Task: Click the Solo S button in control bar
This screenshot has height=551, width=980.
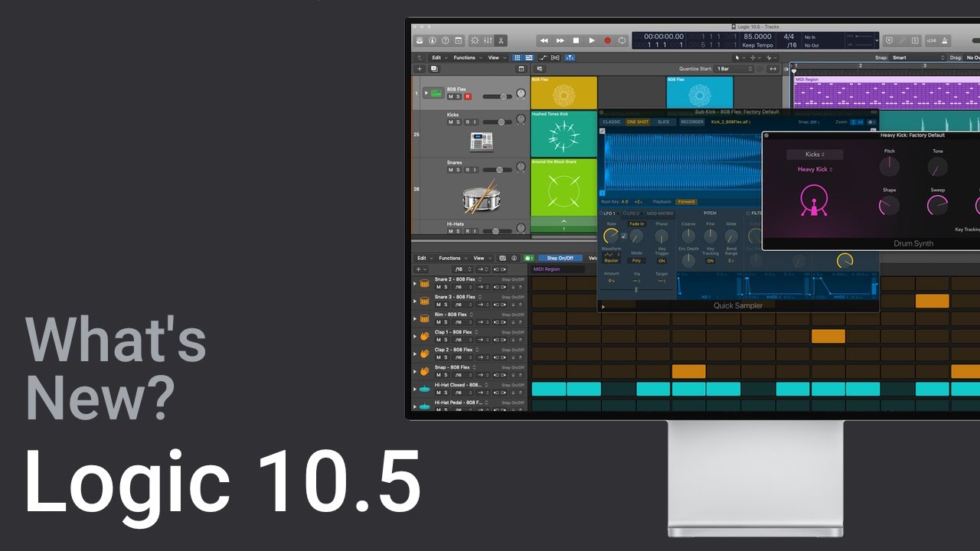Action: (916, 41)
